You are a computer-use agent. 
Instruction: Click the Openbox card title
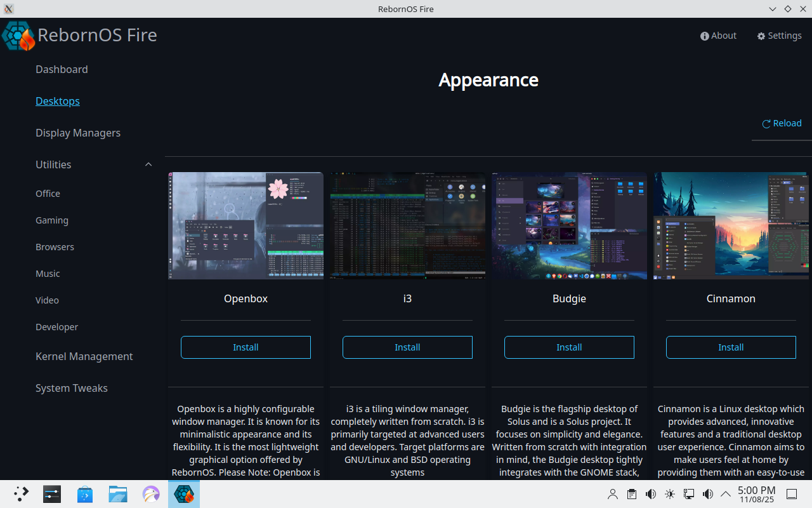(246, 298)
